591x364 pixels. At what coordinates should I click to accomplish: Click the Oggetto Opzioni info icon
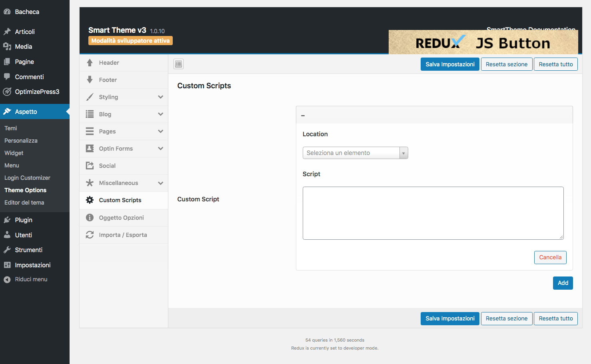[90, 218]
